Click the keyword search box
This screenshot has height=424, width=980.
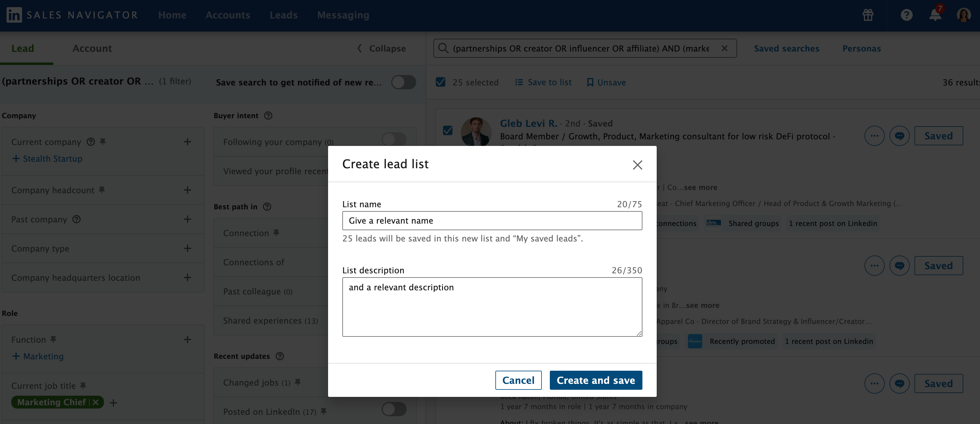584,48
